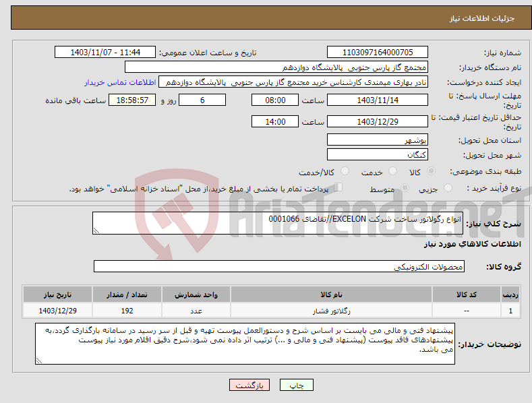Click the general description text area EXCELON
The width and height of the screenshot is (532, 403).
click(x=278, y=223)
